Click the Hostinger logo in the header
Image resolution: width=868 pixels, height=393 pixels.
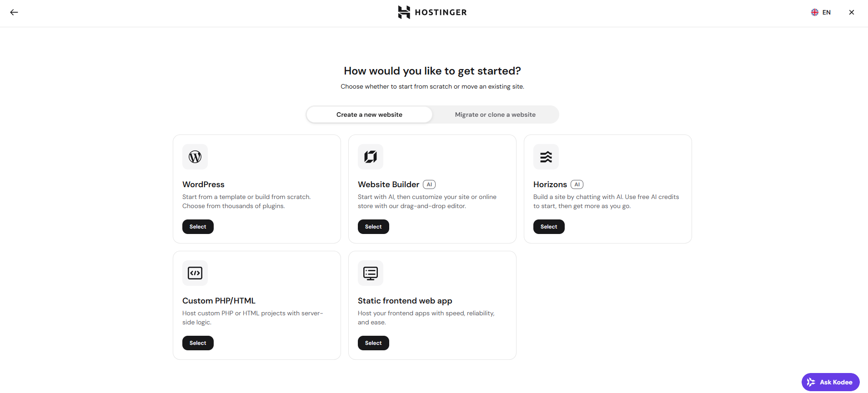point(432,12)
